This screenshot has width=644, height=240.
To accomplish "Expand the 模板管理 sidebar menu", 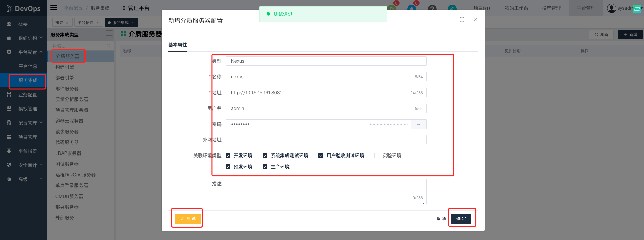I will point(41,108).
